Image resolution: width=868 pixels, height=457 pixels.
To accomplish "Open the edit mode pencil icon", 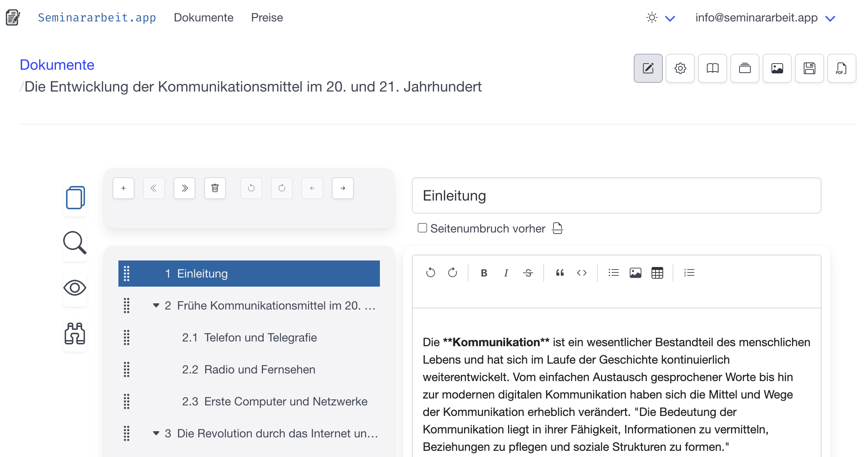I will click(648, 68).
